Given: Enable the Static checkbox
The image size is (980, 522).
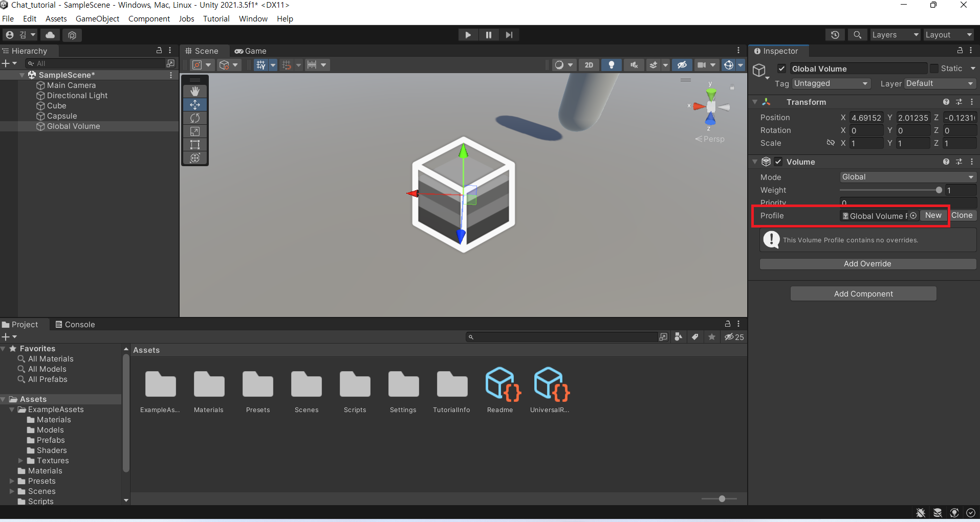Looking at the screenshot, I should [934, 69].
